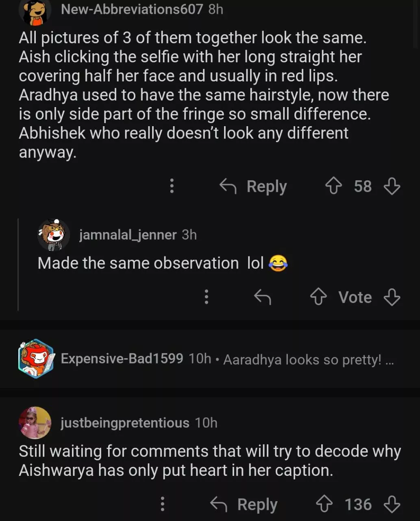
Task: Upvote New-Abbreviations607's comment
Action: [333, 186]
